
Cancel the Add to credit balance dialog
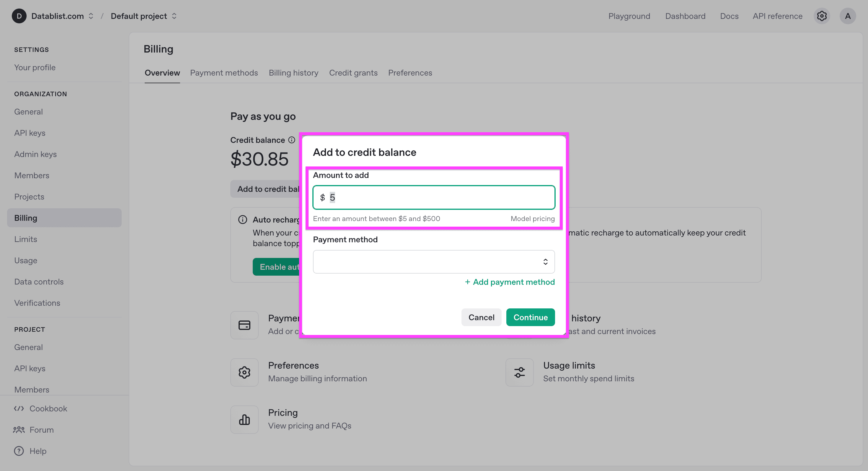coord(481,317)
